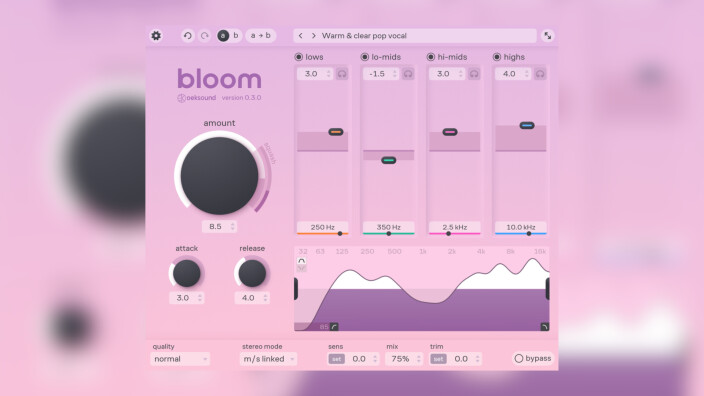Click the sens set button
The height and width of the screenshot is (396, 704).
(336, 359)
